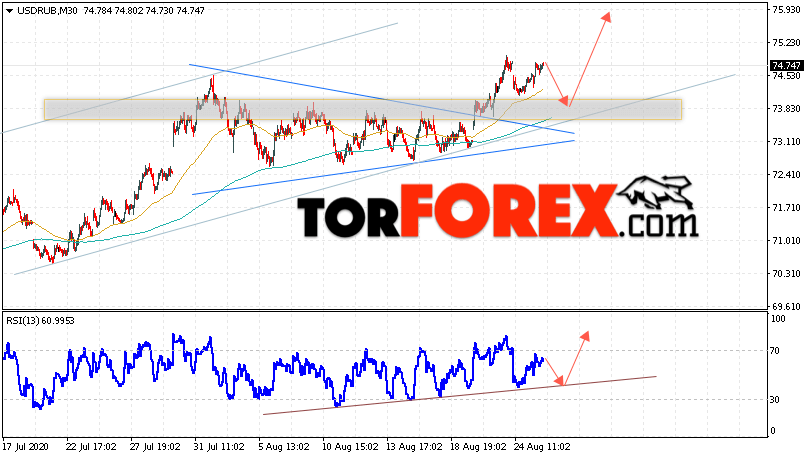Viewport: 808px width, 458px height.
Task: Select the 22 Jul 17:02 time label
Action: coord(91,446)
